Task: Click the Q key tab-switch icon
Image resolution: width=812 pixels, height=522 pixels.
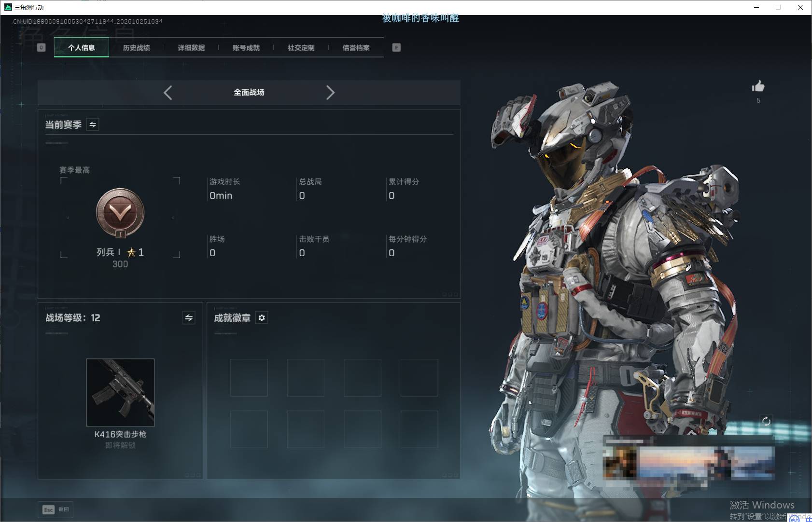Action: click(41, 47)
